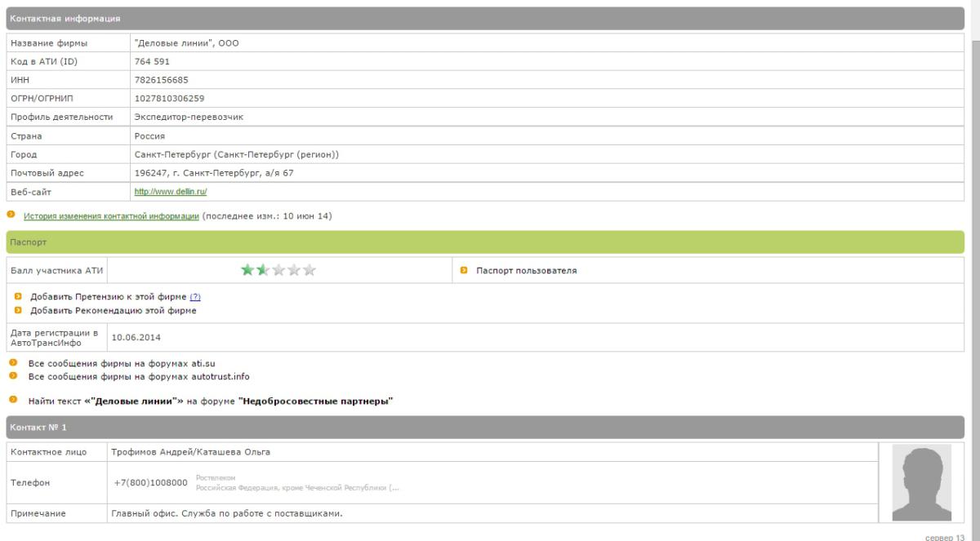Click the contact name Трофимов Андрей/Каташева Ольга

coord(190,451)
